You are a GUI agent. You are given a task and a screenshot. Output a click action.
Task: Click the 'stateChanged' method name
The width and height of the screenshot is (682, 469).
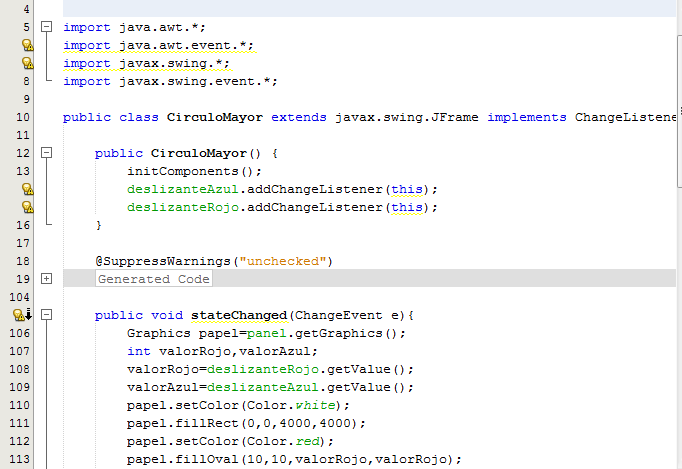[x=239, y=315]
